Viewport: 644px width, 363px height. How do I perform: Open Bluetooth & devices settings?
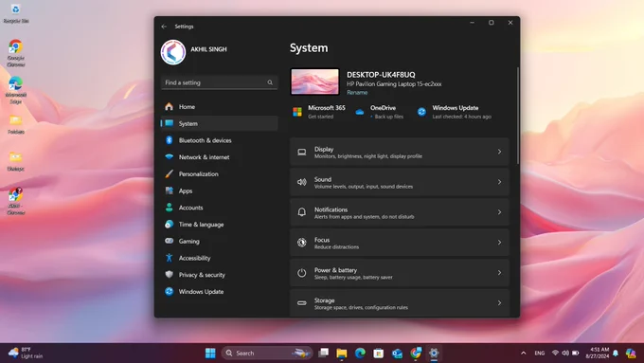coord(220,140)
